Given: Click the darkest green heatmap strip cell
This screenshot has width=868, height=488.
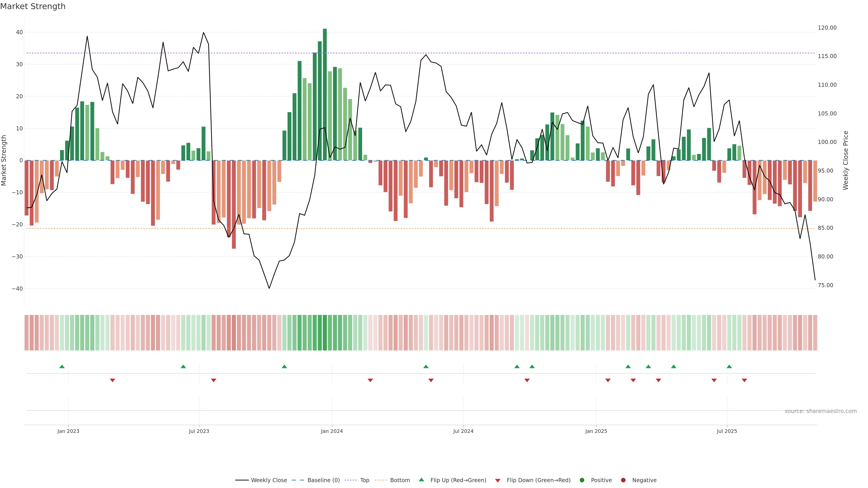Looking at the screenshot, I should tap(325, 332).
